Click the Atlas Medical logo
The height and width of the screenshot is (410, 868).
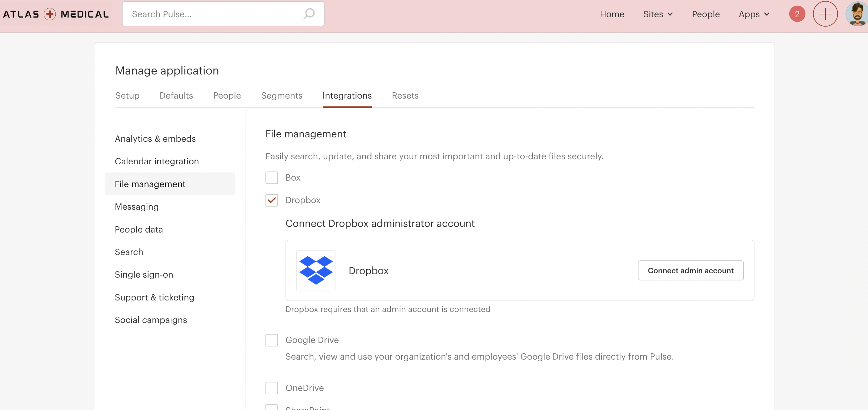point(56,14)
